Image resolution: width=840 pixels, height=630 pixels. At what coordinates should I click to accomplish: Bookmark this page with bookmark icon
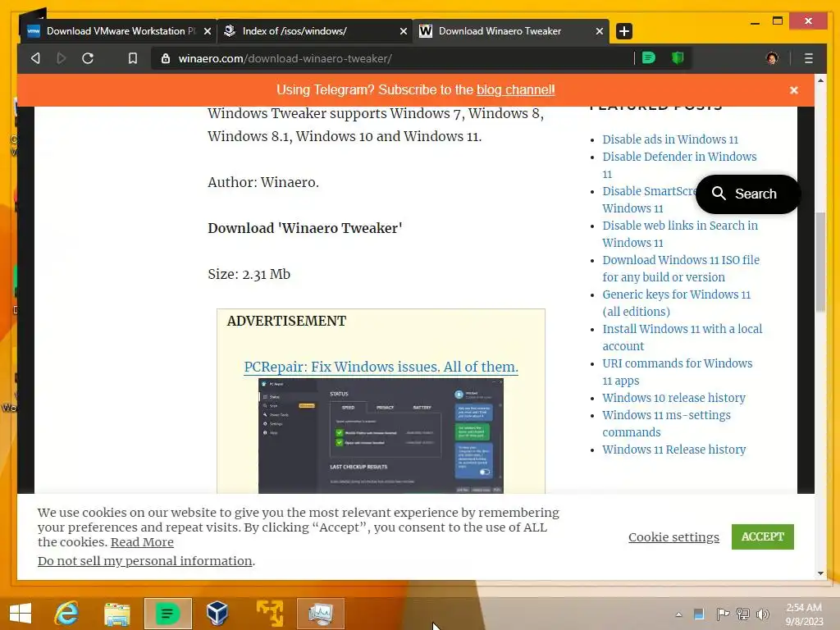coord(132,58)
